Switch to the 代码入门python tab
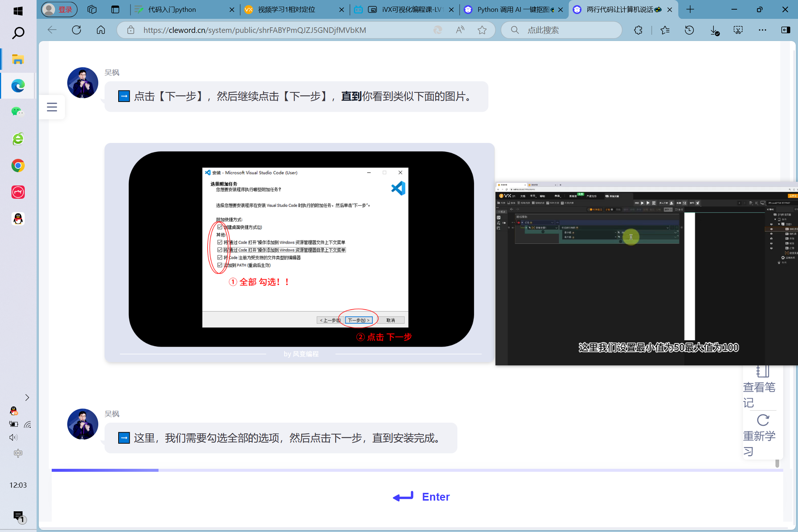This screenshot has width=798, height=532. tap(185, 10)
